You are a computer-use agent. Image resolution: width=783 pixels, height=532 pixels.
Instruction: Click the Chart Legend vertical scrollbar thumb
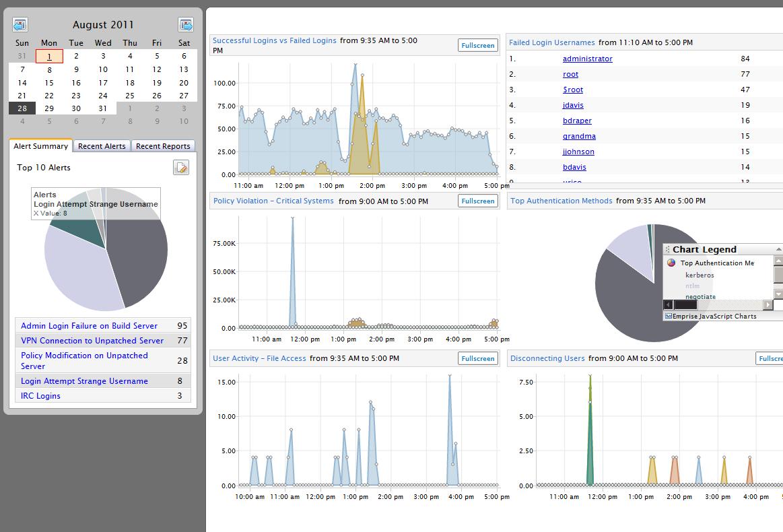(x=778, y=274)
